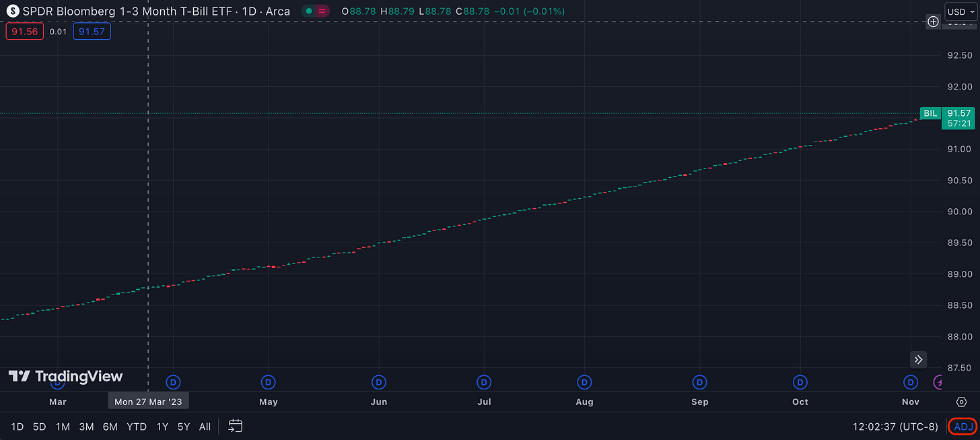This screenshot has height=440, width=980.
Task: Select the 1M time range
Action: click(x=63, y=427)
